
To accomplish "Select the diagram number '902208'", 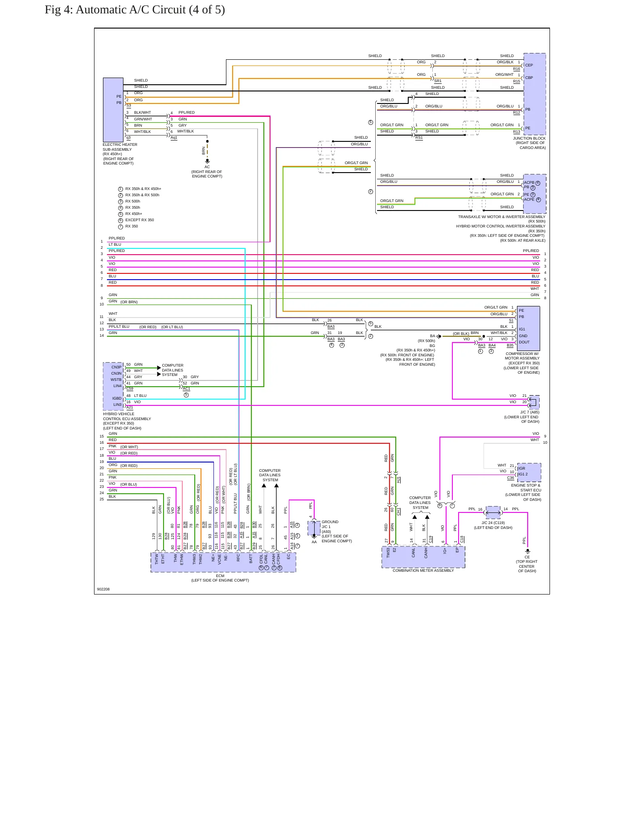I will (103, 589).
